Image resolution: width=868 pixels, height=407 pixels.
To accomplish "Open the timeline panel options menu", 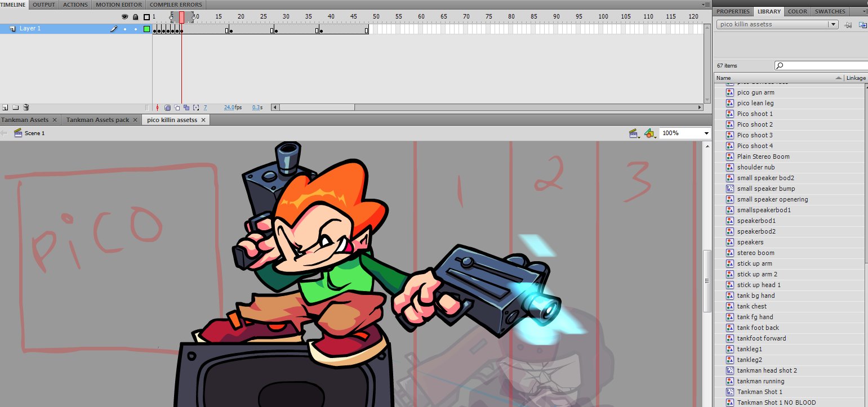I will (706, 5).
